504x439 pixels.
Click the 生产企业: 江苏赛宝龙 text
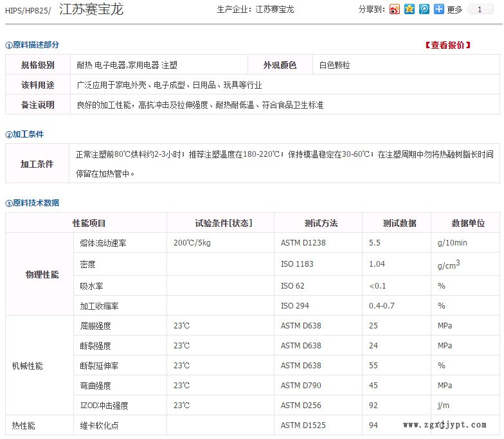click(x=256, y=9)
